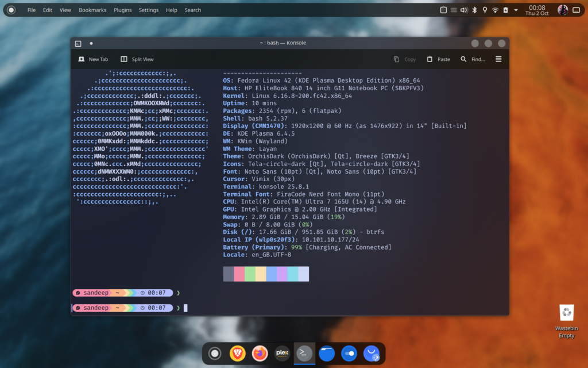Click the pin dot in Konsole title bar
This screenshot has width=588, height=368.
[x=91, y=43]
